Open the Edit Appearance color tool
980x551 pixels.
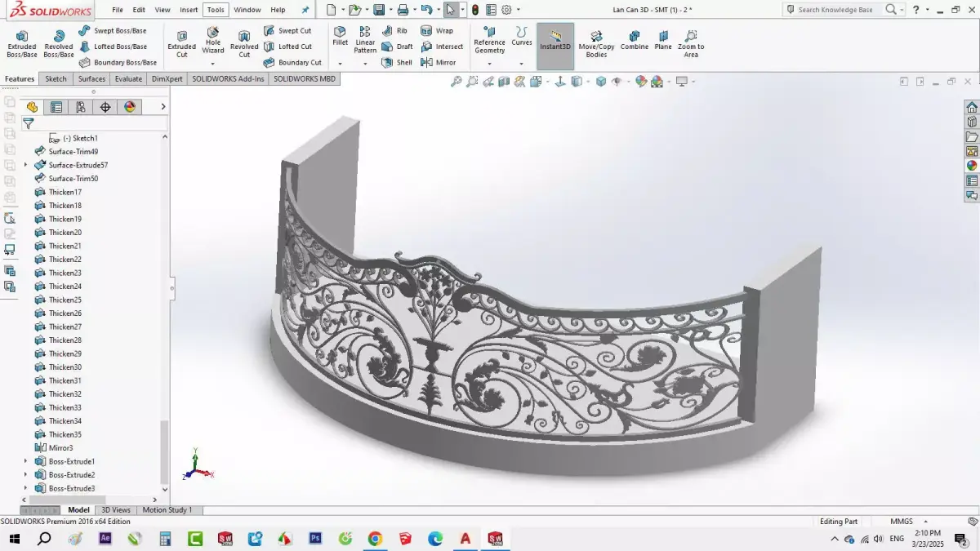tap(642, 82)
